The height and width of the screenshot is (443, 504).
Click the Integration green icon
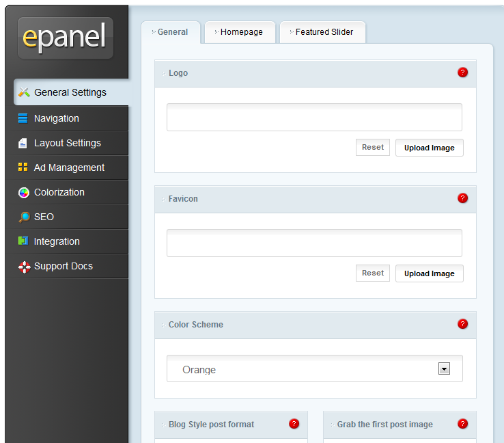pyautogui.click(x=23, y=241)
